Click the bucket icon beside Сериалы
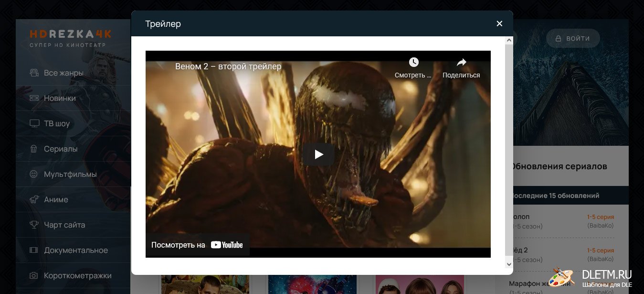 [x=34, y=149]
